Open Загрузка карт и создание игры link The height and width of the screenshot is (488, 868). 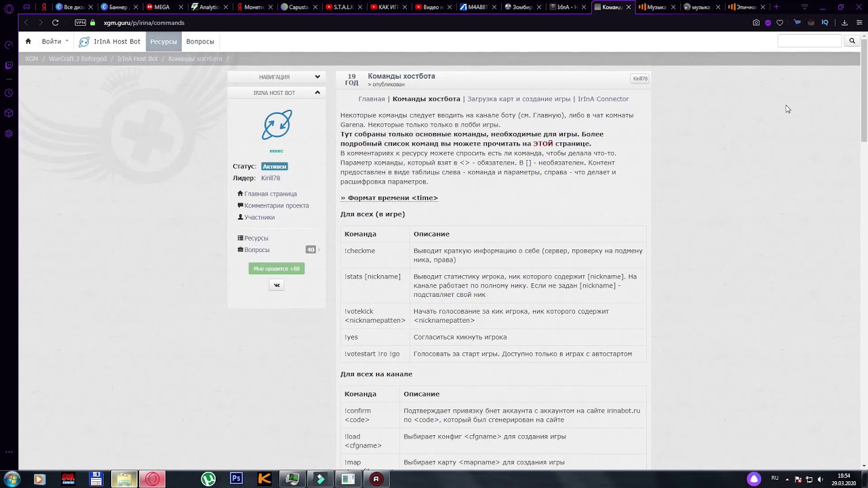[519, 99]
